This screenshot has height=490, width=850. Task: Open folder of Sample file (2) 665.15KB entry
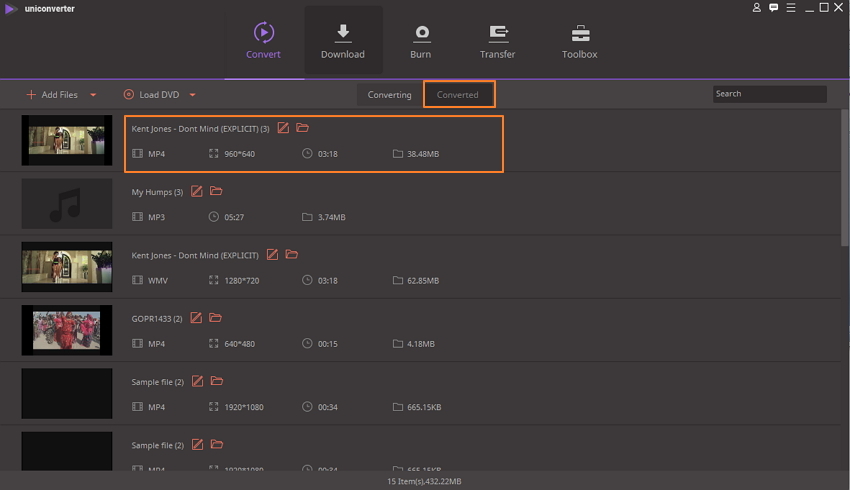pyautogui.click(x=217, y=381)
